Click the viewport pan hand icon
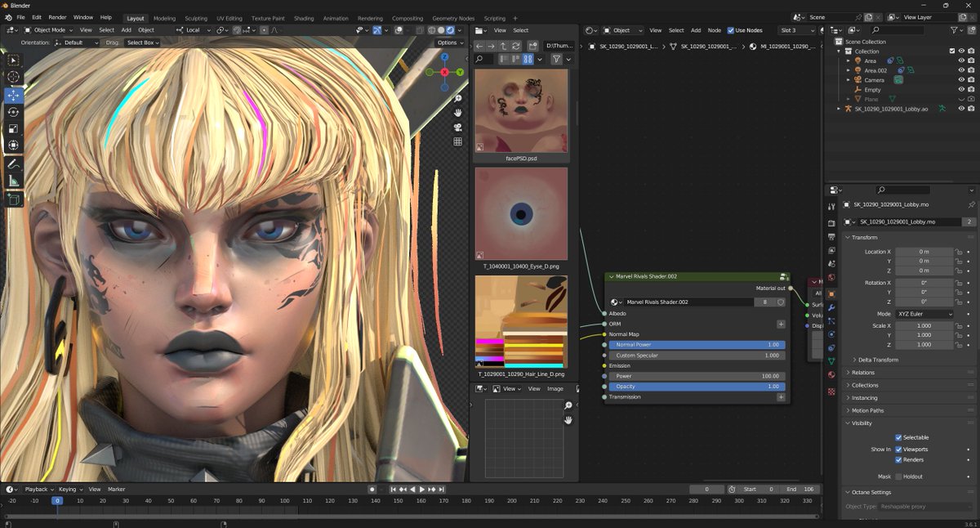This screenshot has height=528, width=980. 457,112
